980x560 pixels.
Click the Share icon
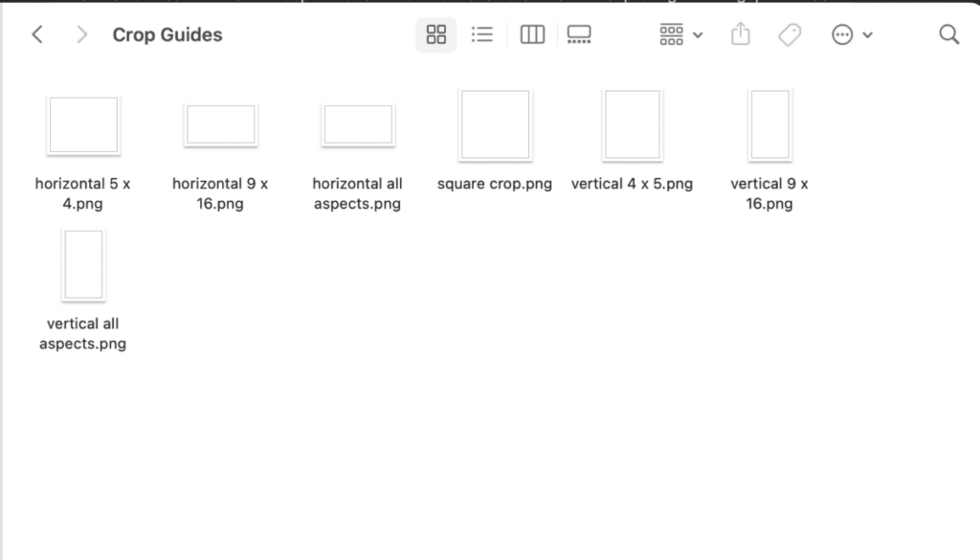pos(741,34)
